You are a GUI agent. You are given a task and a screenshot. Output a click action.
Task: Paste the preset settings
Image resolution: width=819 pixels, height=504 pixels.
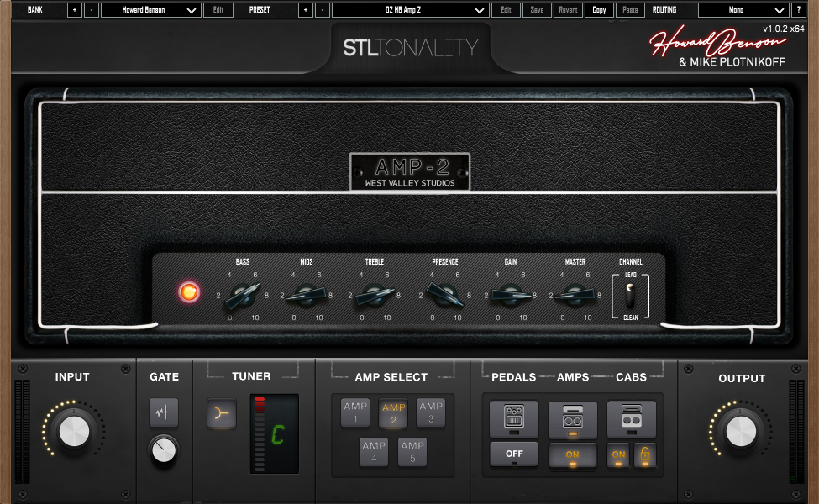(x=630, y=10)
